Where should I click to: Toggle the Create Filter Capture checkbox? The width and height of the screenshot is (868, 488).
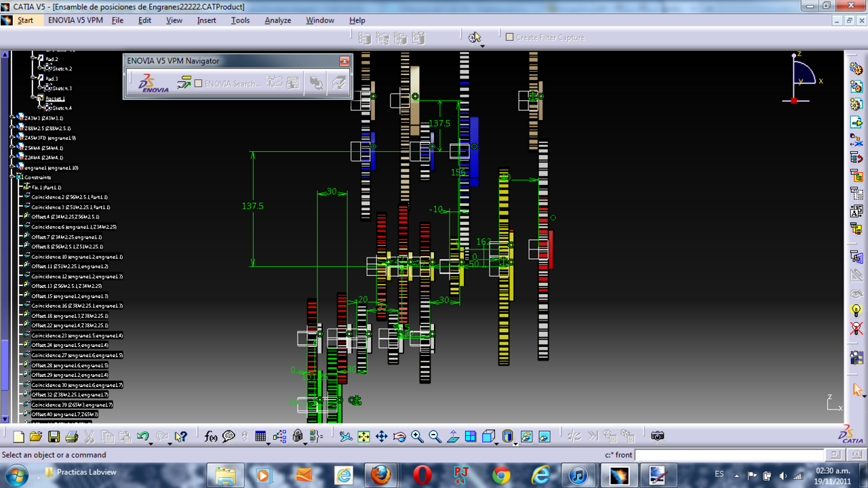510,37
